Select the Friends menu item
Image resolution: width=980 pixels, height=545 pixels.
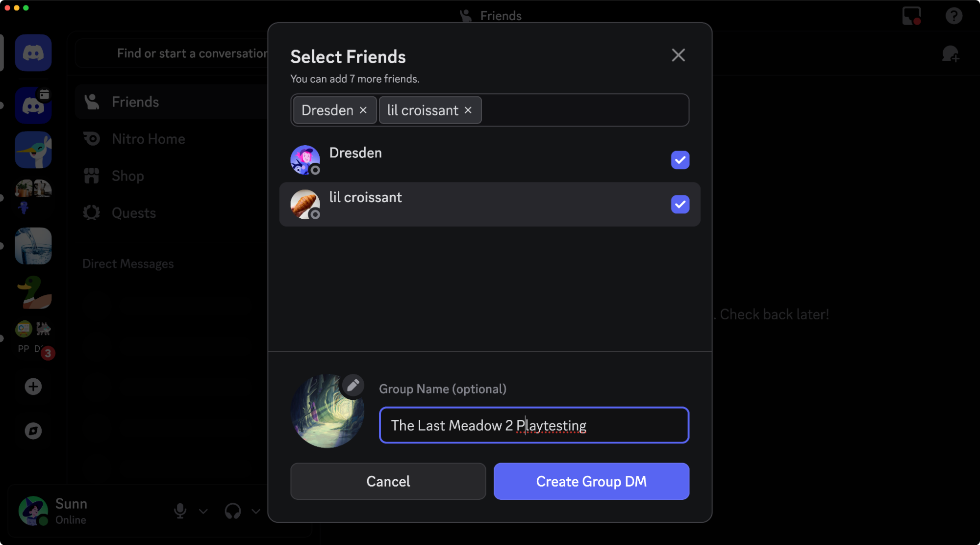pyautogui.click(x=135, y=102)
